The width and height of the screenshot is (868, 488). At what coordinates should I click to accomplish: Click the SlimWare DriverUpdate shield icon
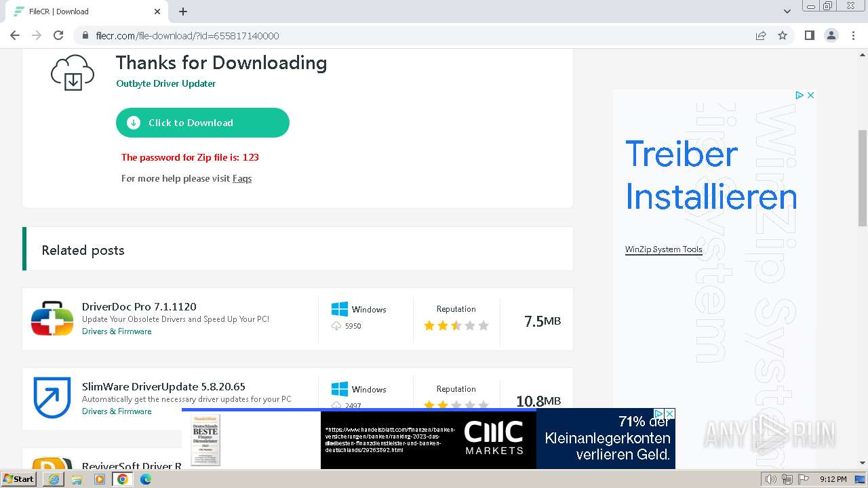pyautogui.click(x=52, y=397)
